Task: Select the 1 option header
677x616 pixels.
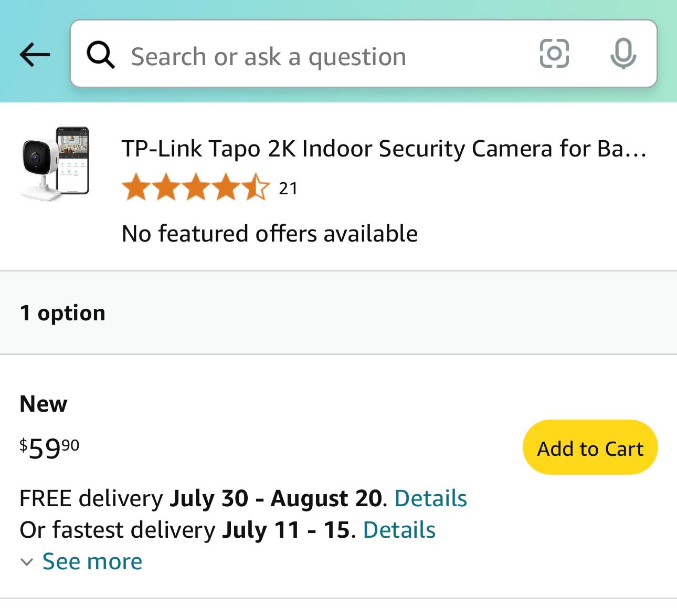Action: coord(62,313)
